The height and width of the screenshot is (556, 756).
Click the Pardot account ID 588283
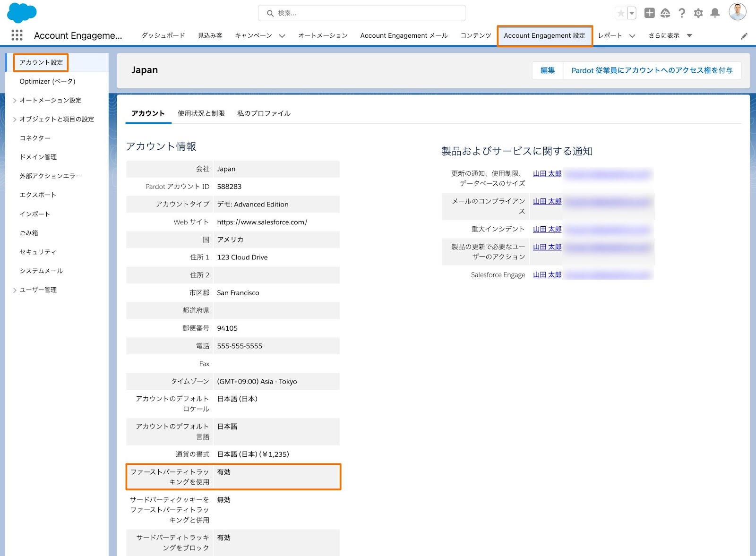pos(229,187)
